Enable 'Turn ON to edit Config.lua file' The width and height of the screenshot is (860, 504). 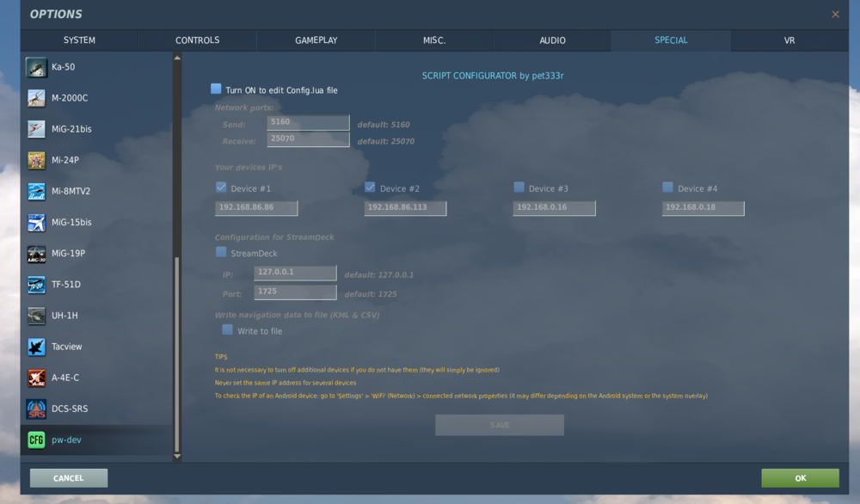[x=216, y=89]
